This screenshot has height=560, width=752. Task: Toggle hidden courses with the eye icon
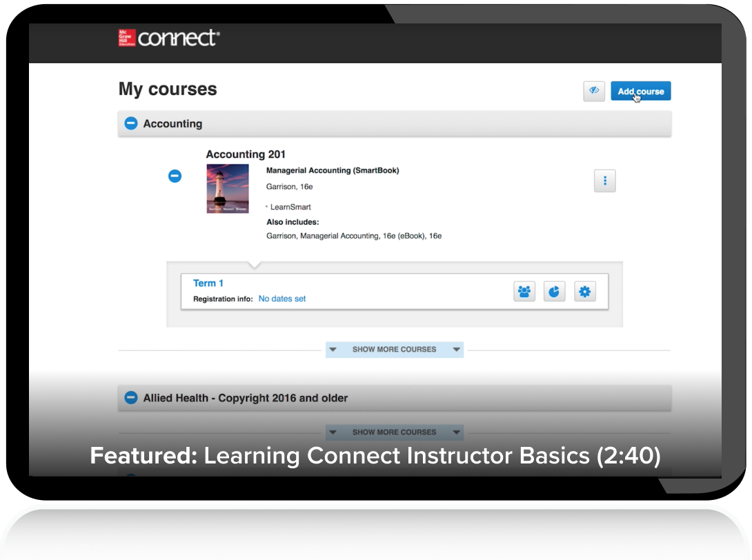594,91
